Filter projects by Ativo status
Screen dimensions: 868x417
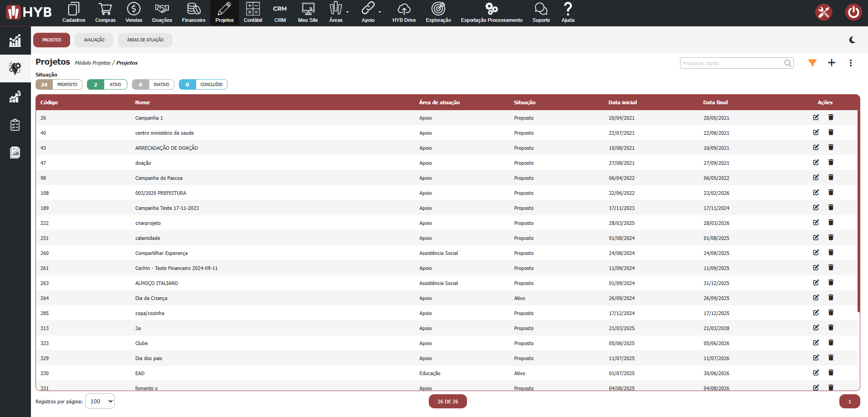point(108,85)
